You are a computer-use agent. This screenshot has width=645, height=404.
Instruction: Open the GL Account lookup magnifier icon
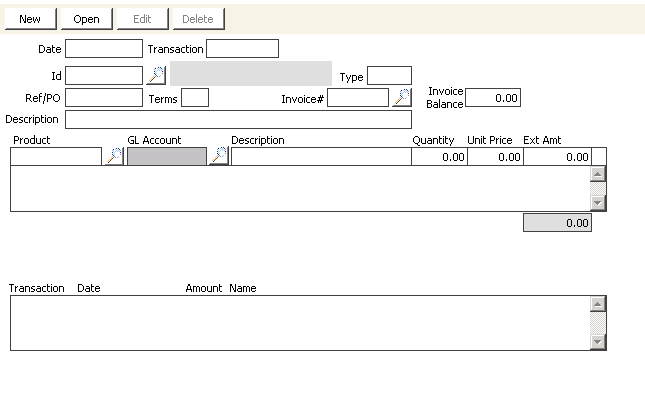[x=219, y=156]
